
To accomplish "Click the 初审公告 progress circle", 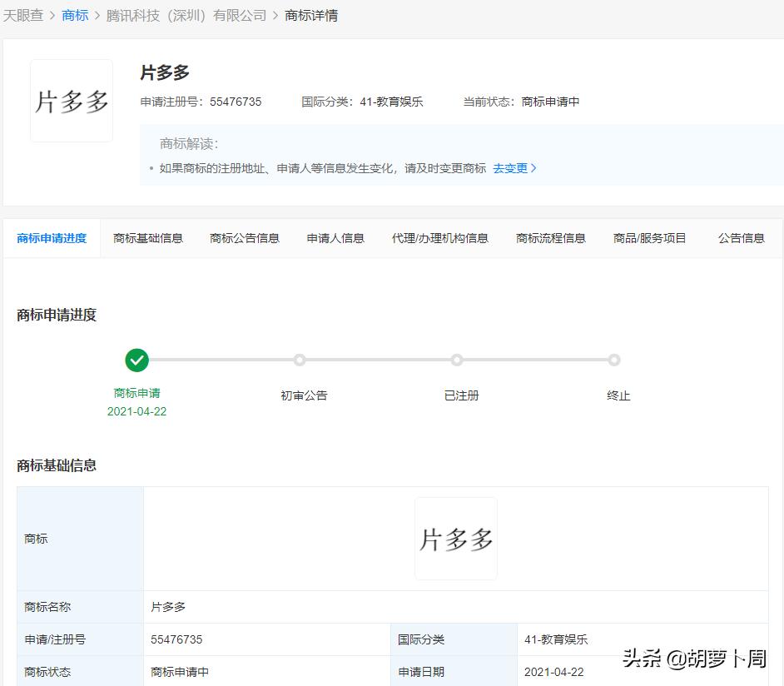I will [x=299, y=360].
